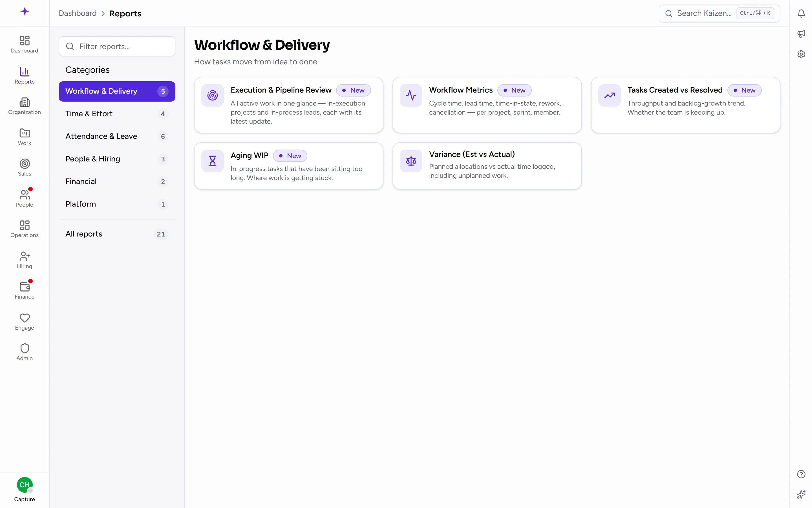Open the Dashboard sidebar item
Screen dimensions: 812x508
tap(25, 45)
